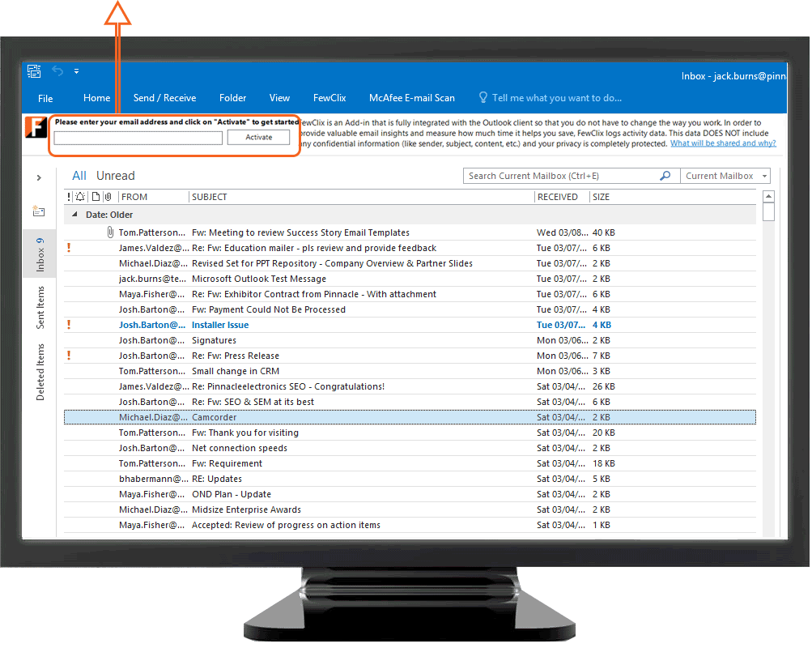Click importance flag on Installer Issue email
812x648 pixels.
click(x=69, y=325)
